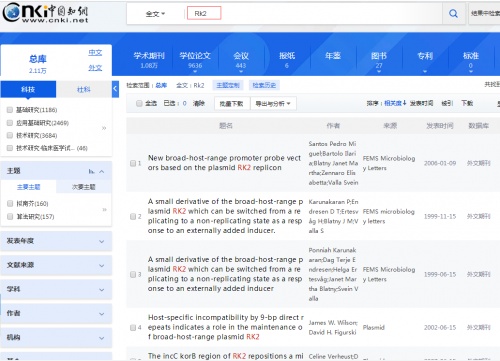The height and width of the screenshot is (361, 500).
Task: Check the 技术研究(3684) filter
Action: pos(10,135)
